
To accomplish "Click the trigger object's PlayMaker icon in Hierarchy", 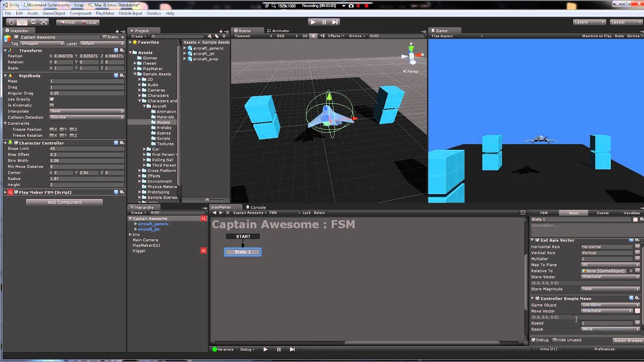I will 204,250.
